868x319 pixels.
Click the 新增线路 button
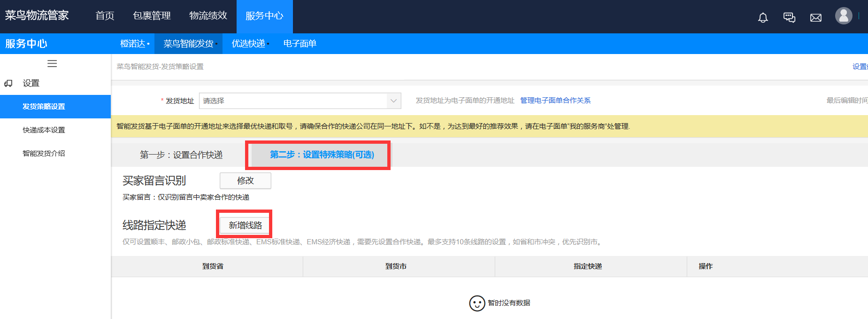[245, 226]
